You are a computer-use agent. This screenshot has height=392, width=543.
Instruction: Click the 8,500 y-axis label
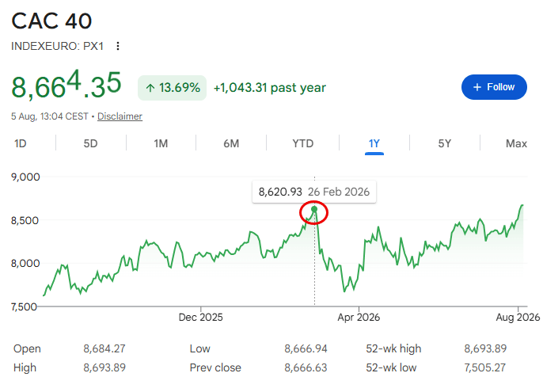coord(25,220)
